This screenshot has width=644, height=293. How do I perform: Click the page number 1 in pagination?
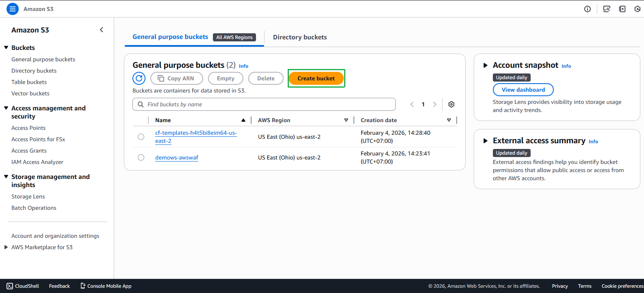[423, 104]
